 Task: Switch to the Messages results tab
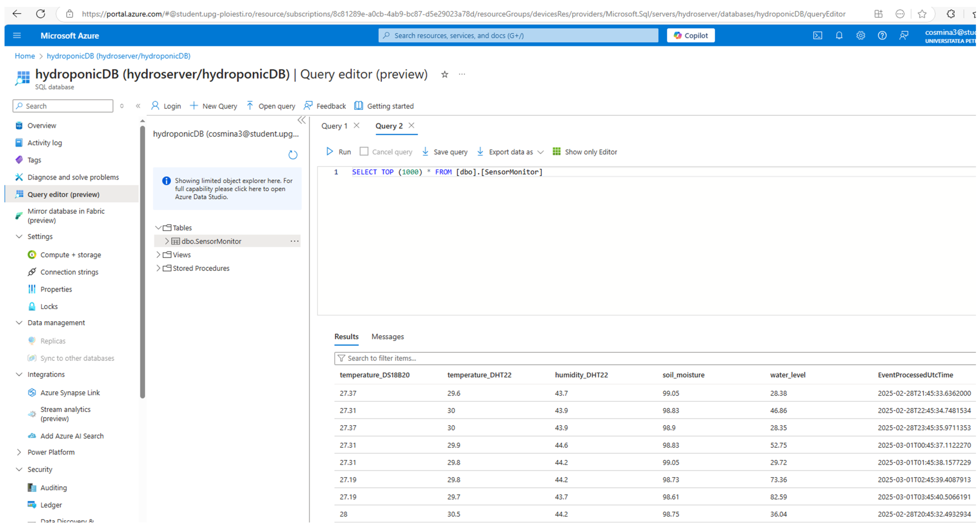click(x=387, y=337)
